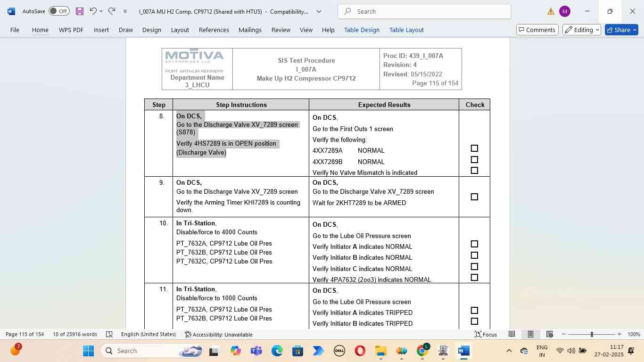The image size is (644, 362).
Task: Open Microsoft Teams from the taskbar
Action: [256, 351]
